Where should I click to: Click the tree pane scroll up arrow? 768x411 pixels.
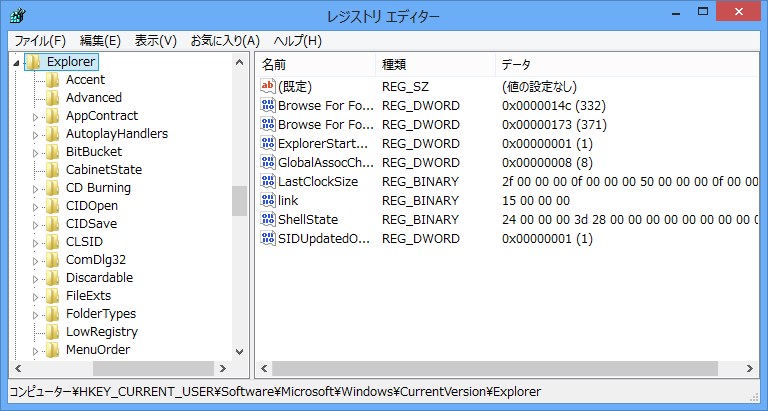240,62
